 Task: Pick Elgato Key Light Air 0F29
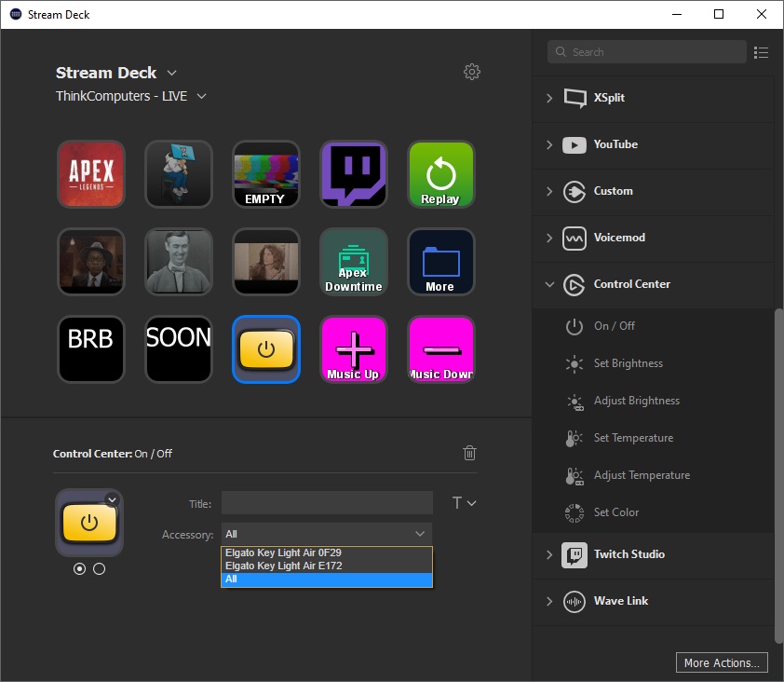pyautogui.click(x=327, y=552)
